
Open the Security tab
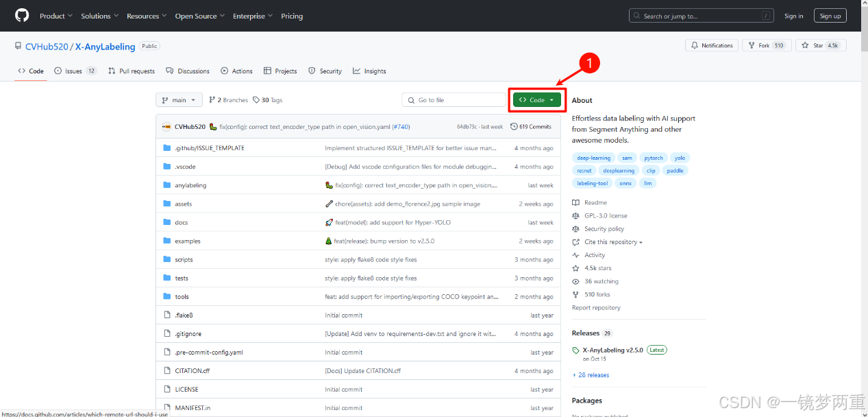coord(325,71)
